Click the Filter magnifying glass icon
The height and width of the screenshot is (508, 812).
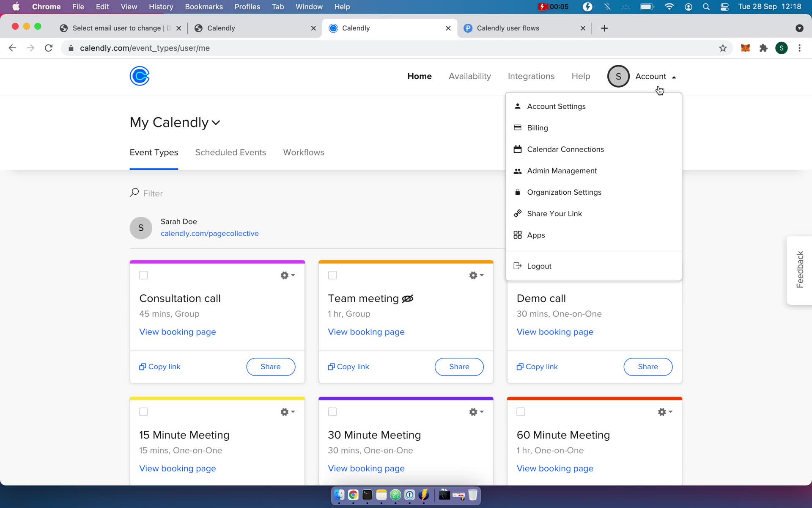tap(134, 193)
